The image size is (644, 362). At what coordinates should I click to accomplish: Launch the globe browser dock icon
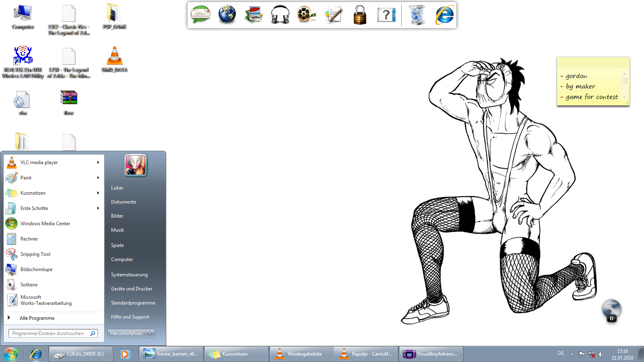click(227, 14)
